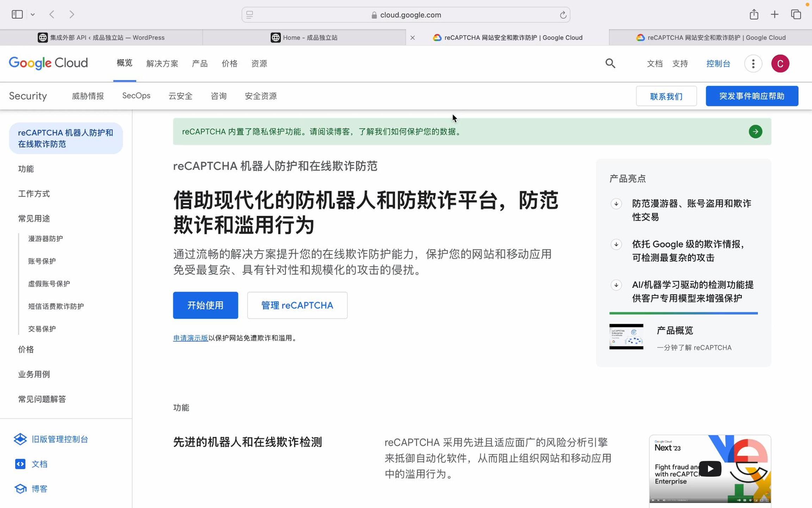
Task: Expand 依托 Google 级的欺诈情报 highlight arrow
Action: (616, 244)
